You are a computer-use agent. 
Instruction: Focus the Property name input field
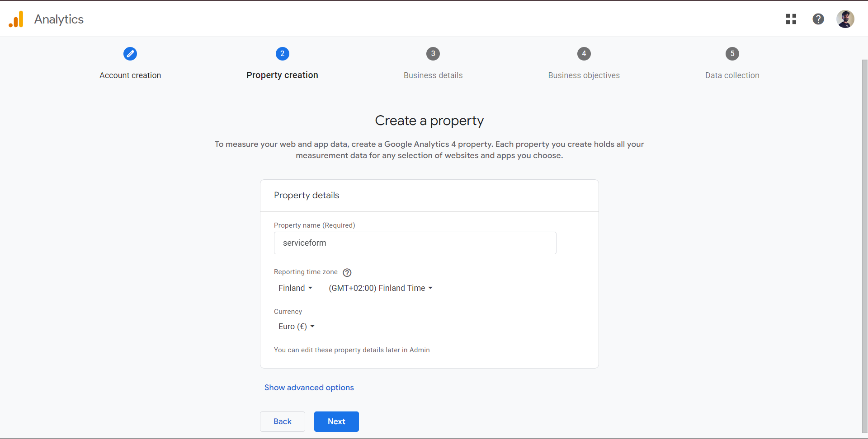tap(415, 243)
